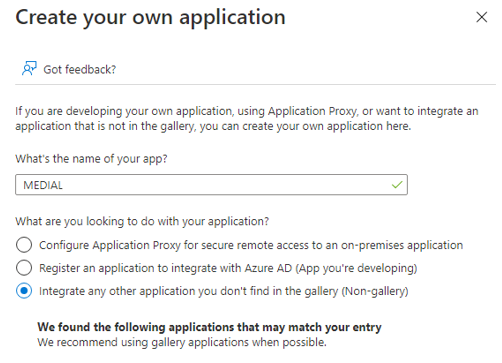Click We recommend using gallery applications text
The width and height of the screenshot is (502, 363).
(182, 342)
